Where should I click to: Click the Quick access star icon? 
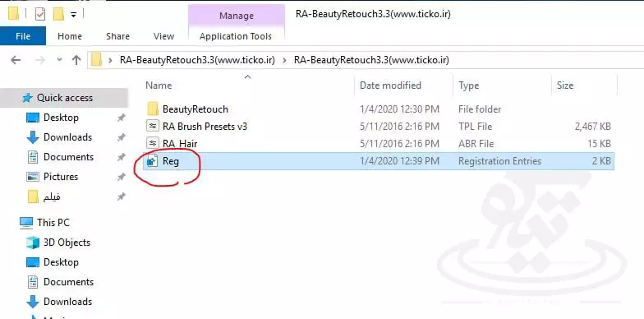tap(28, 98)
